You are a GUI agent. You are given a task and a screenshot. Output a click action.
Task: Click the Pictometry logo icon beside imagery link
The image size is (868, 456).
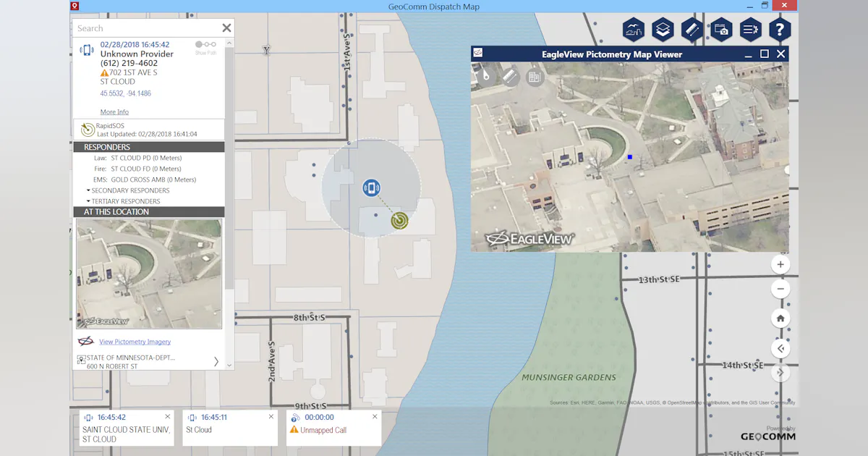(x=86, y=342)
